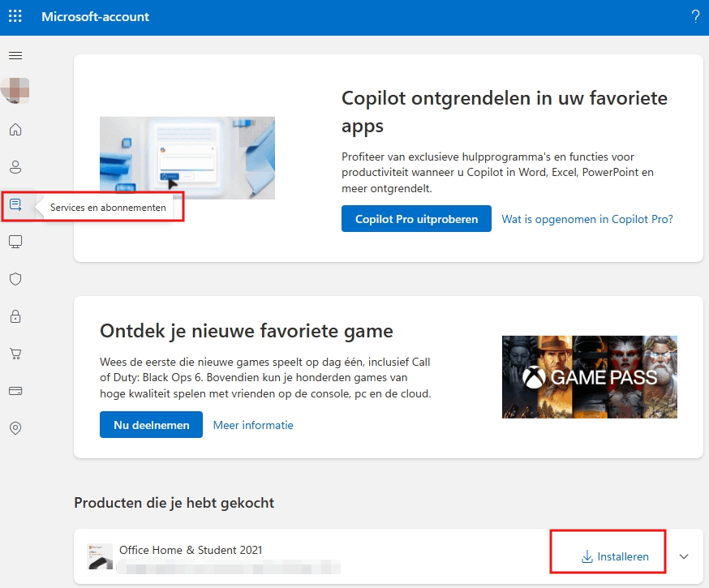Image resolution: width=709 pixels, height=588 pixels.
Task: Click the Office Home & Student 2021 product name
Action: tap(191, 550)
